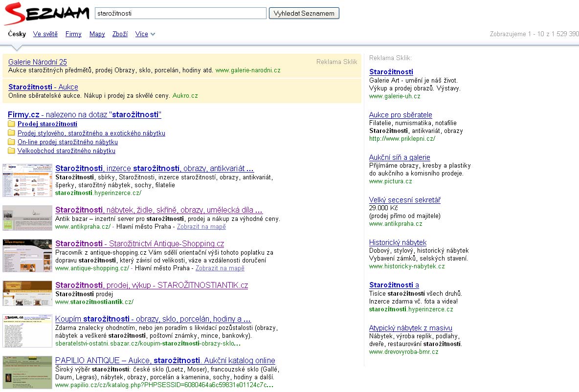Open Historický nábytek sidebar ad
This screenshot has height=392, width=579.
(398, 242)
